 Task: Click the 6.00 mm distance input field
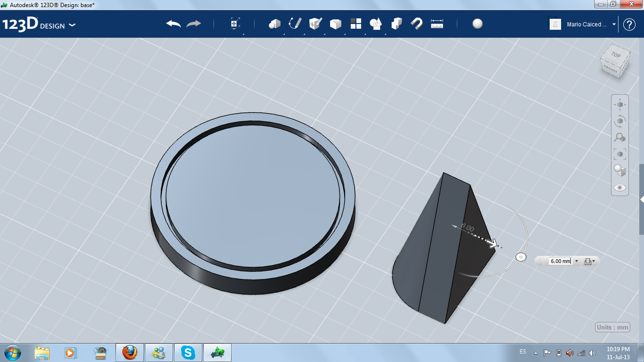click(561, 261)
